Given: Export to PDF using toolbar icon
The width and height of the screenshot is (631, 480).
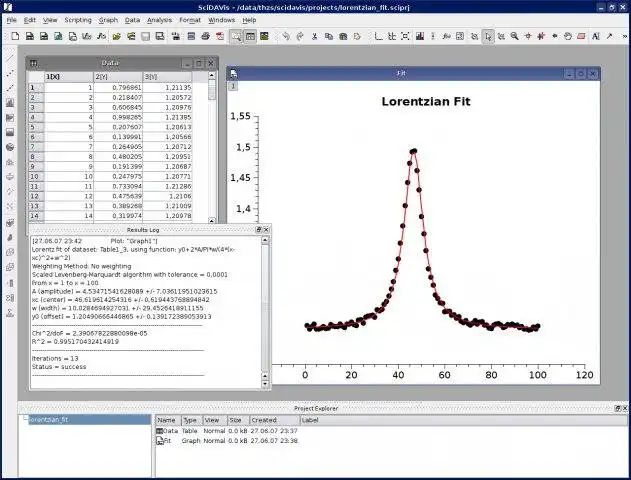Looking at the screenshot, I should click(x=220, y=36).
